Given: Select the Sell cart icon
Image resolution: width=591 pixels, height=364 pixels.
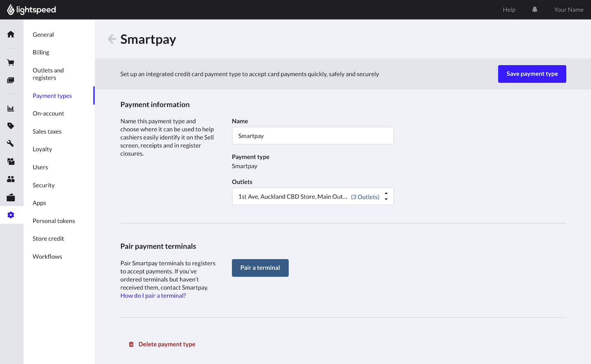Looking at the screenshot, I should [11, 62].
